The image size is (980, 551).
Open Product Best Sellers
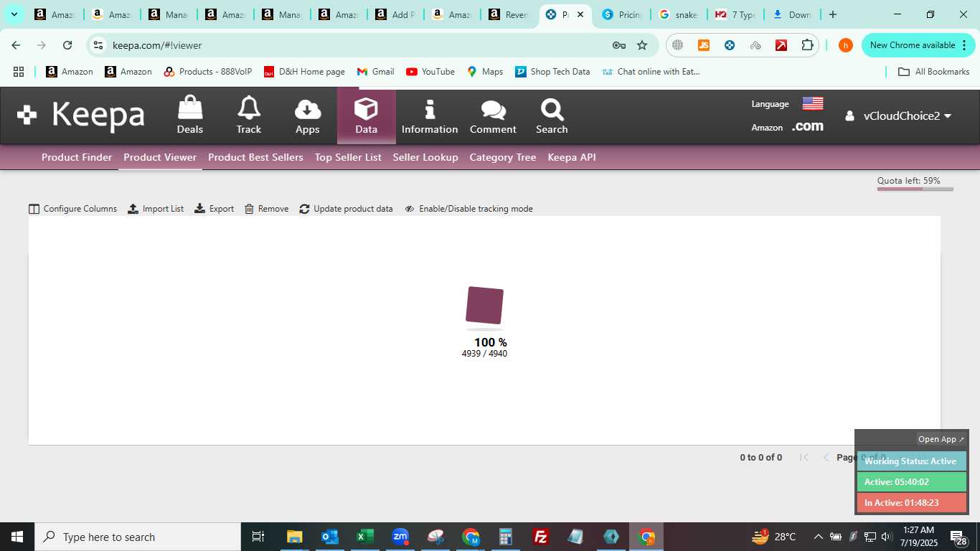click(255, 157)
